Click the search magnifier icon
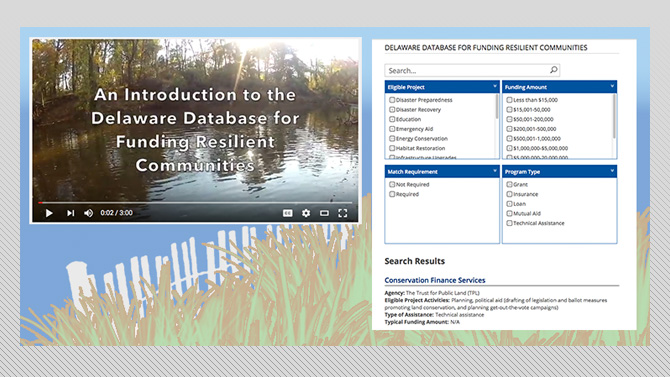This screenshot has width=670, height=377. (x=553, y=70)
